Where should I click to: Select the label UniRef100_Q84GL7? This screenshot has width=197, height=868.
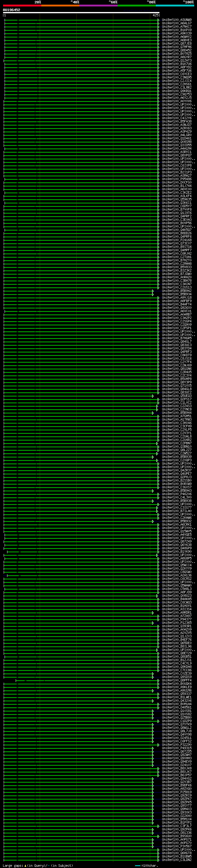(177, 341)
